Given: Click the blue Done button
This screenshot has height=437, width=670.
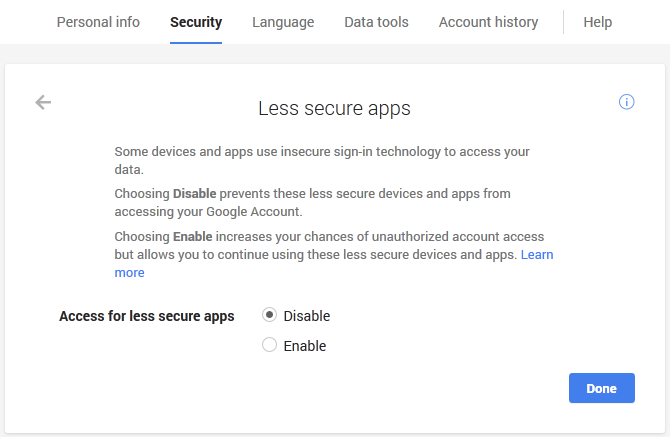Looking at the screenshot, I should pyautogui.click(x=602, y=388).
